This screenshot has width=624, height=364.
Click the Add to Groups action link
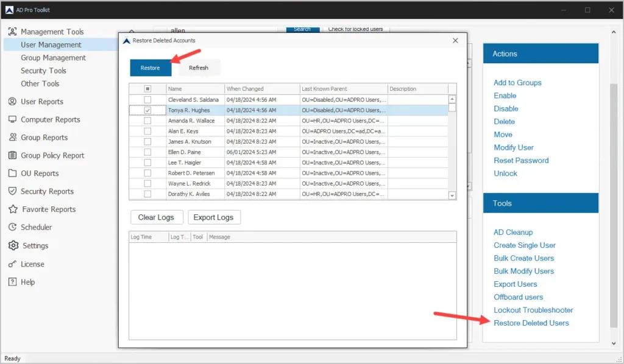click(x=517, y=83)
